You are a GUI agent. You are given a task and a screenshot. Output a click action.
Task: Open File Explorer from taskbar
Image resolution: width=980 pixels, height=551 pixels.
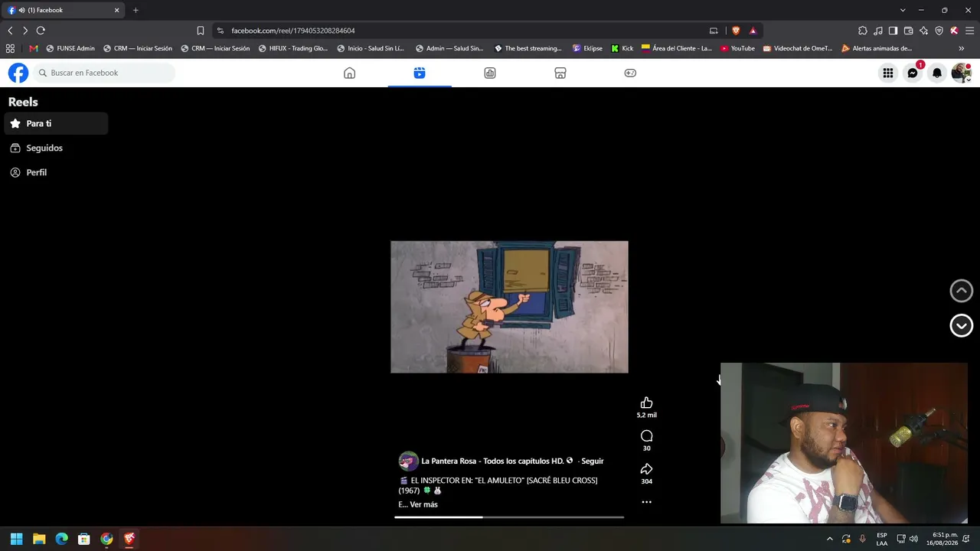click(39, 539)
